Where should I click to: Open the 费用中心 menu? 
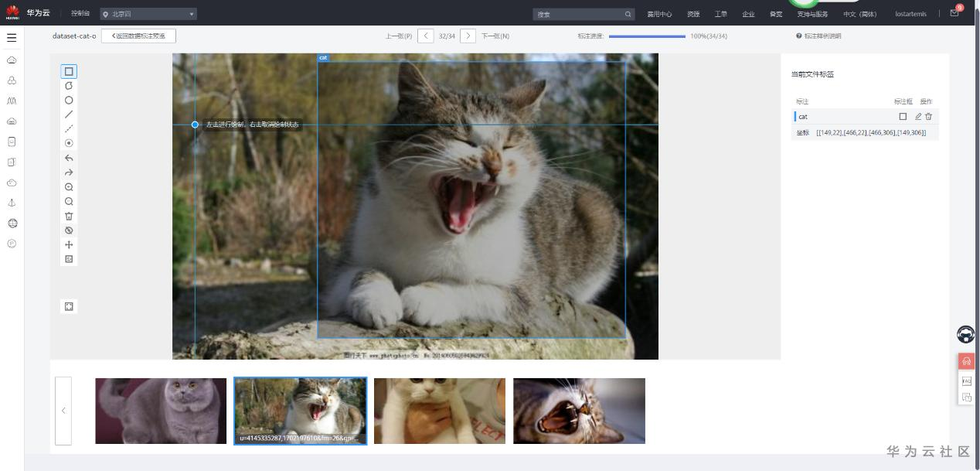(659, 14)
